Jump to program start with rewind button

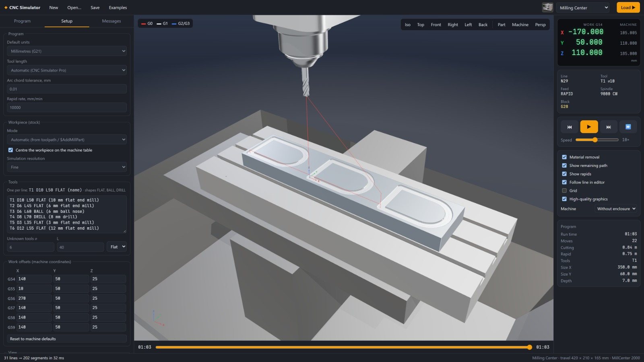coord(569,127)
